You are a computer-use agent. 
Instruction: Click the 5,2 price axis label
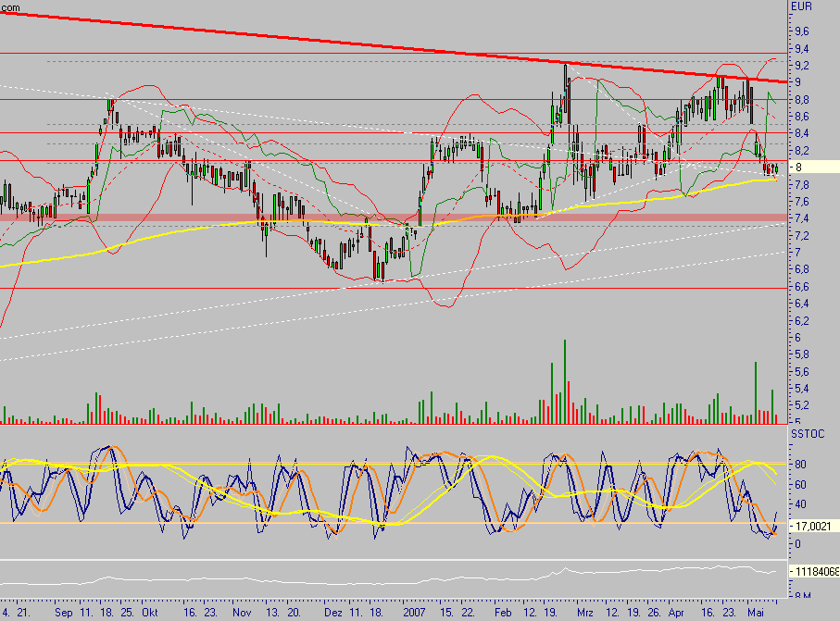(x=802, y=405)
